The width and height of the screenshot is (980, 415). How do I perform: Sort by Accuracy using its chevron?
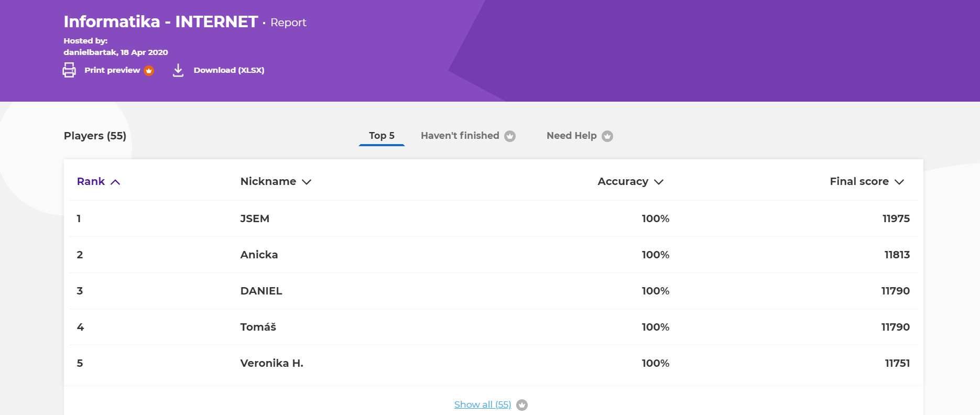pos(659,182)
